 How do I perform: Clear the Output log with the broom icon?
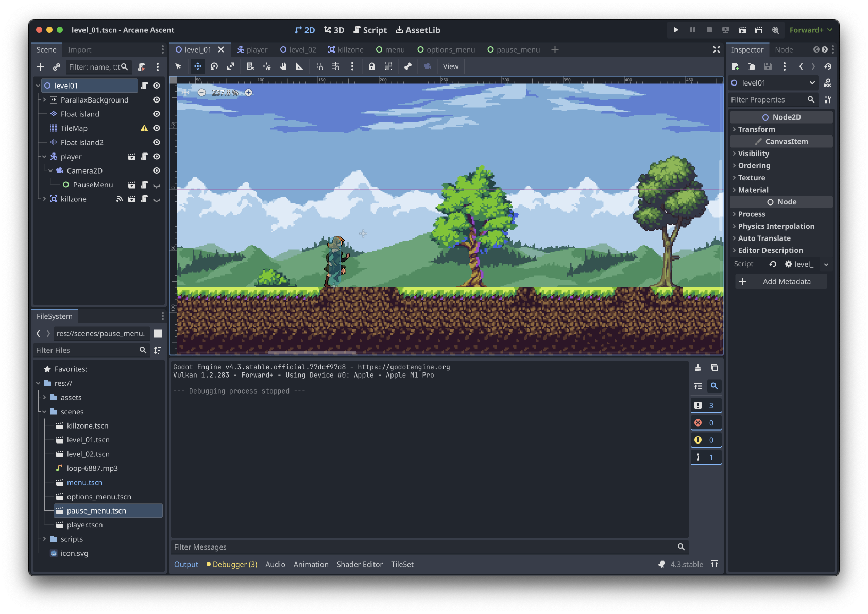698,368
